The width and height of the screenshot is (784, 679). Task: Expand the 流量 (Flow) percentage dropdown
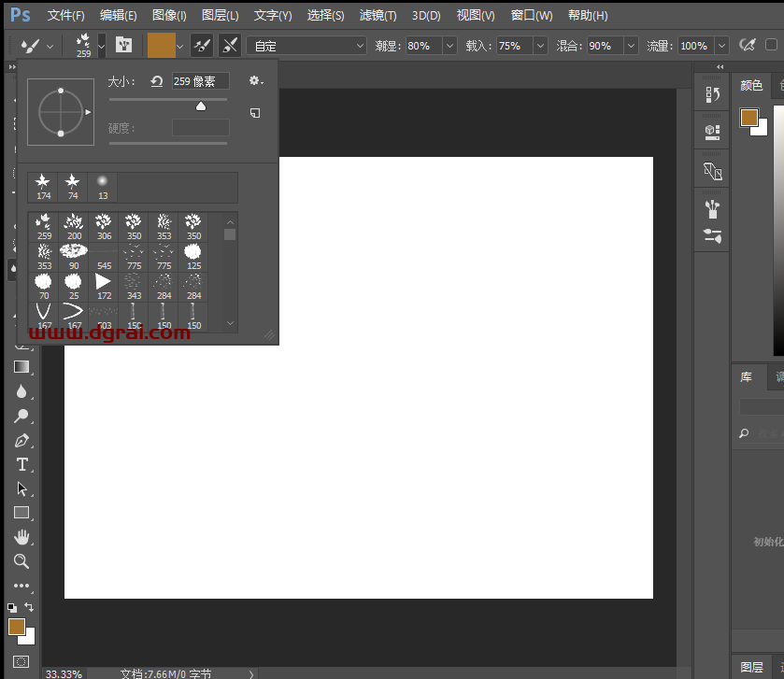(720, 46)
